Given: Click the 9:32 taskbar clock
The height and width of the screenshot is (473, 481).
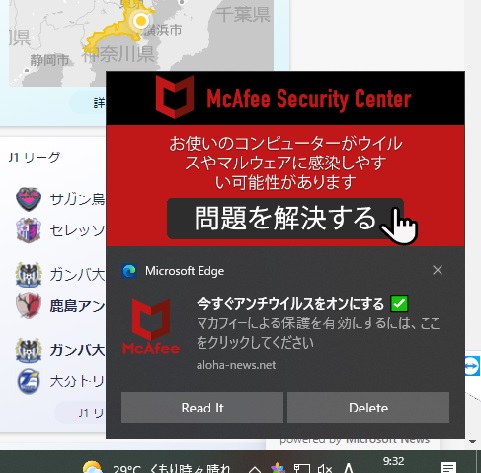Looking at the screenshot, I should pyautogui.click(x=393, y=461).
